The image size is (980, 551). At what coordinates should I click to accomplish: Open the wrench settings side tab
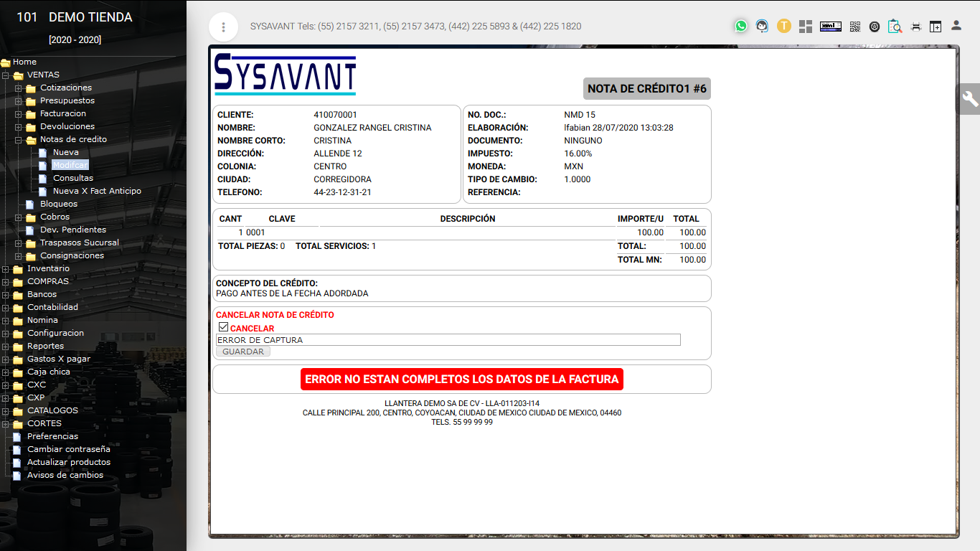970,99
